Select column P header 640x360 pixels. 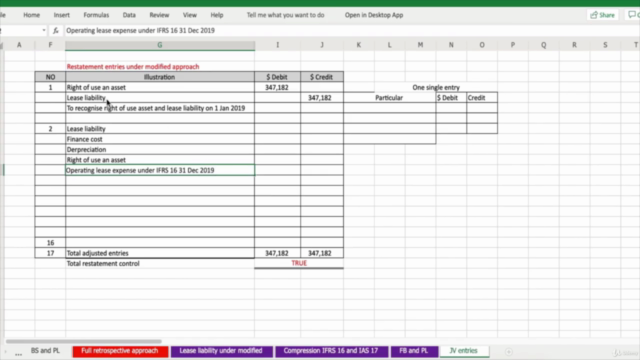pyautogui.click(x=513, y=45)
